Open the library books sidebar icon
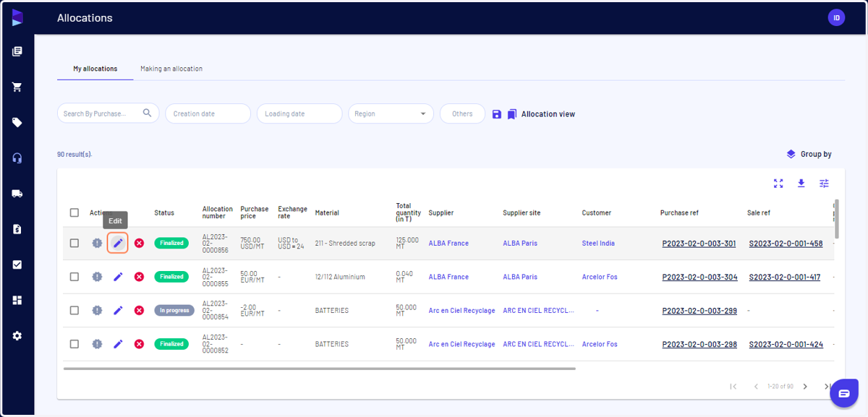Screen dimensions: 868x417 pos(17,51)
